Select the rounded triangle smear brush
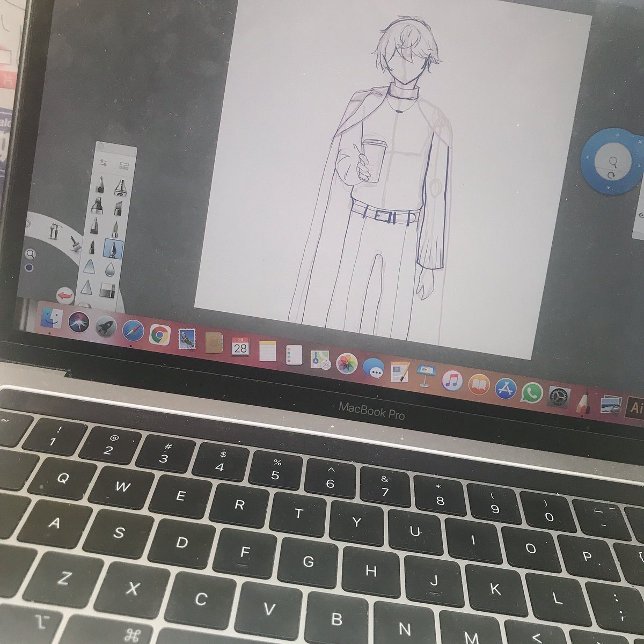Screen dimensions: 644x644 90,267
